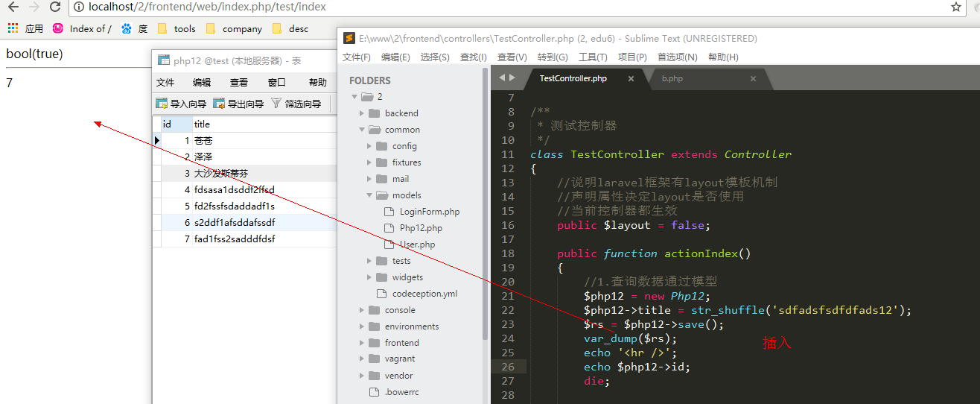Image resolution: width=980 pixels, height=404 pixels.
Task: Open the 查看 menu in Navicat
Action: coord(239,83)
